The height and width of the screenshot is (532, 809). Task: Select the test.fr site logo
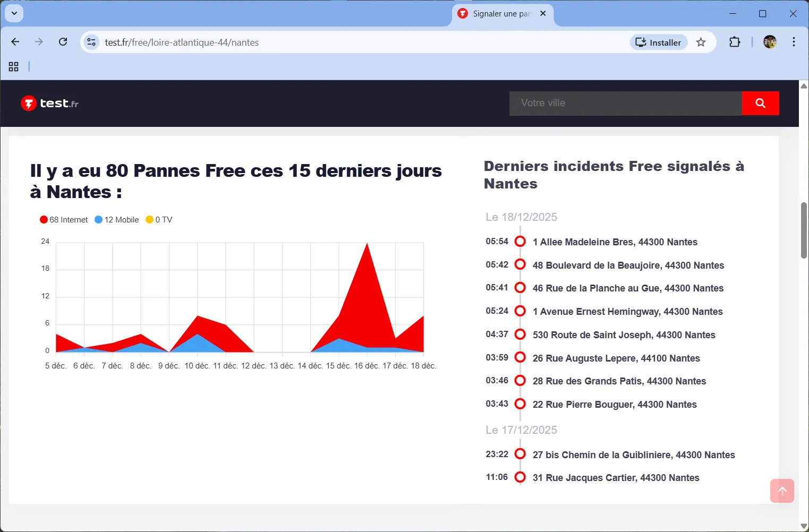pos(49,103)
